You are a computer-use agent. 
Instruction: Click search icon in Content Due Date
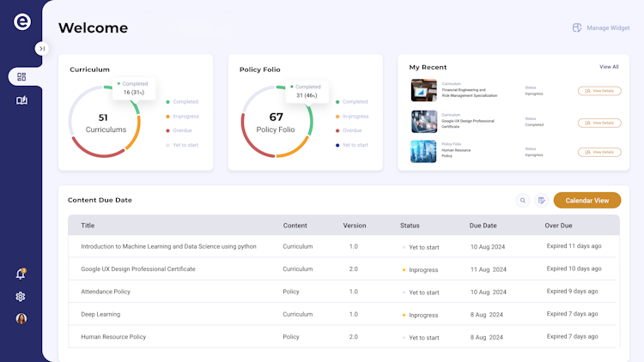pos(523,201)
